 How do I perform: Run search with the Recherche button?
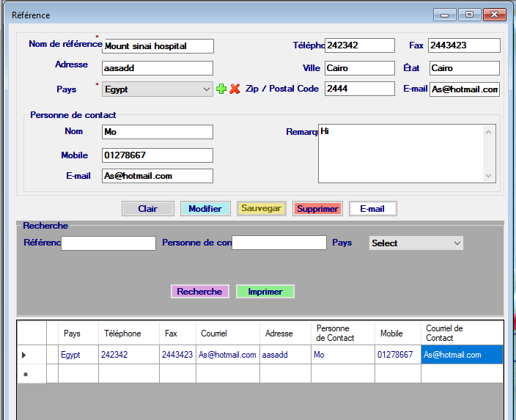point(199,291)
